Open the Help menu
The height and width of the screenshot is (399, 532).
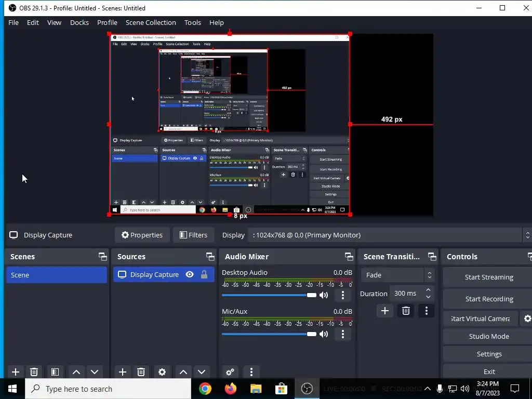217,22
